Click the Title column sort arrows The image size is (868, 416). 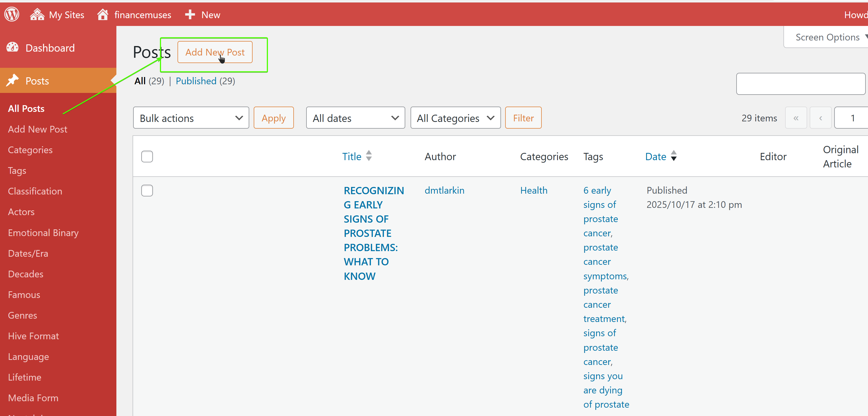(x=369, y=156)
